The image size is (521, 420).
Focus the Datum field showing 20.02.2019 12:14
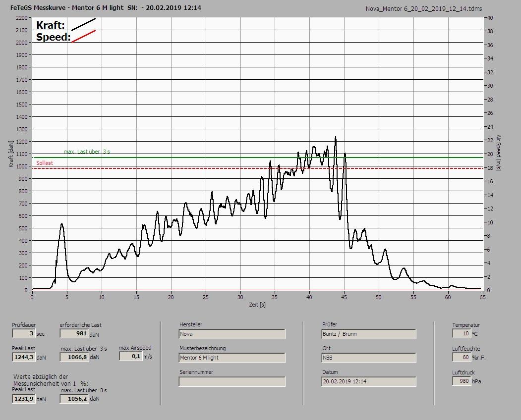369,382
